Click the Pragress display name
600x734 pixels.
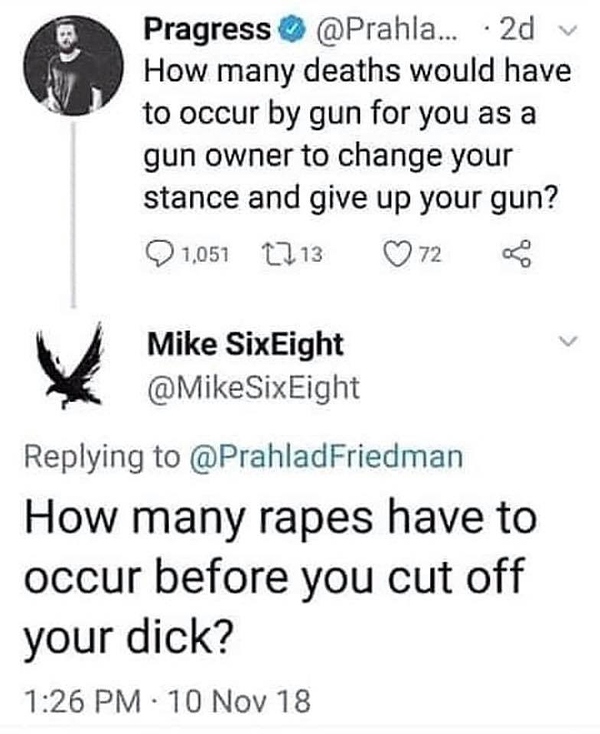click(x=207, y=31)
